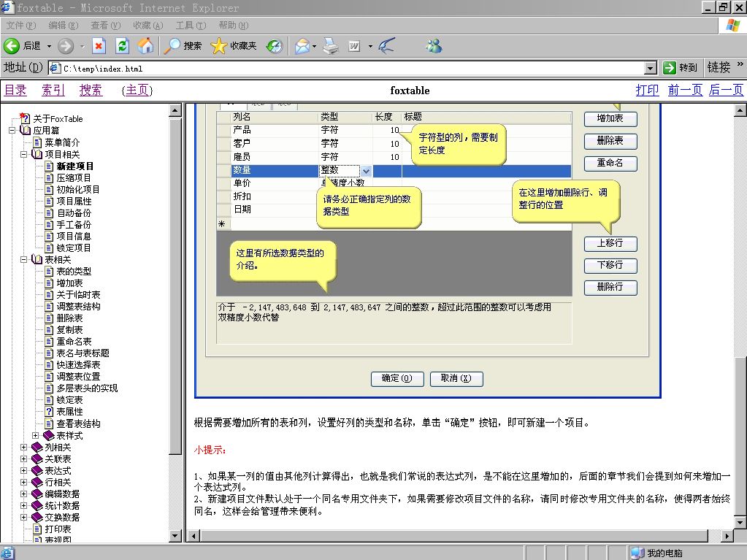Screen dimensions: 747x560
Task: Expand the 行相关 tree node
Action: tap(24, 482)
